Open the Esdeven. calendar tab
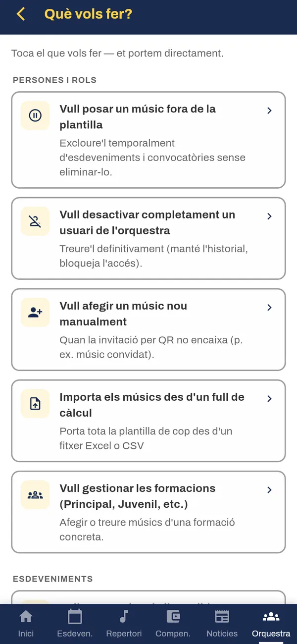 (x=75, y=624)
